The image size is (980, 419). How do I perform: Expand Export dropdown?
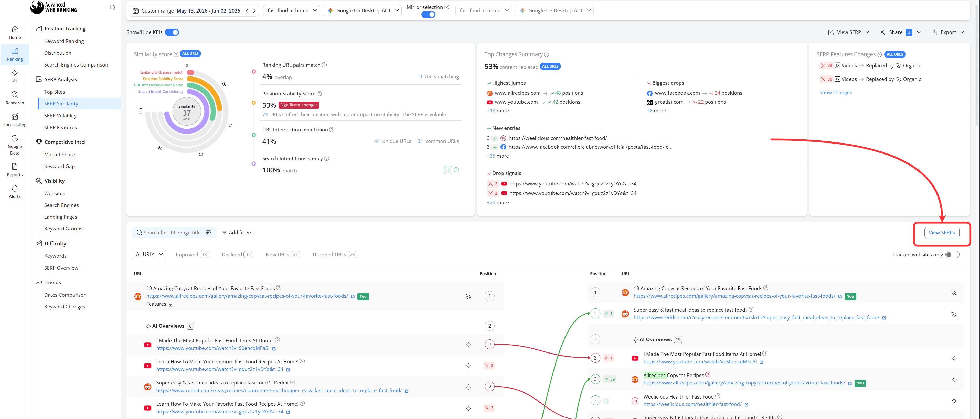[947, 32]
